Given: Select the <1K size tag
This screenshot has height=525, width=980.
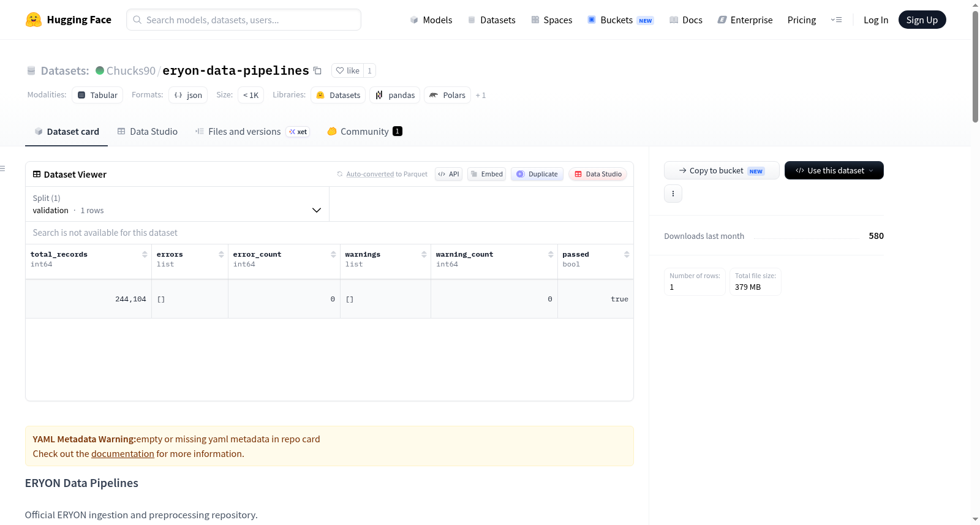Looking at the screenshot, I should [x=251, y=95].
